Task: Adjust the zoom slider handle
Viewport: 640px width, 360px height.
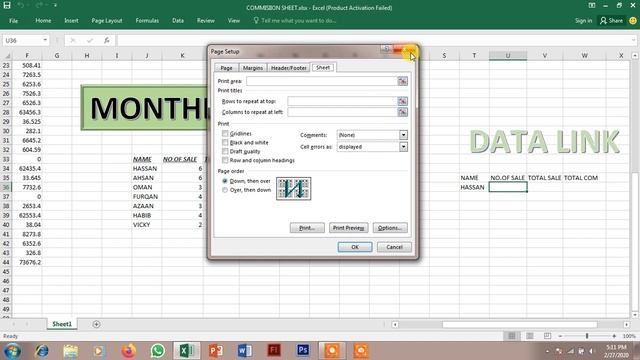Action: pyautogui.click(x=587, y=336)
